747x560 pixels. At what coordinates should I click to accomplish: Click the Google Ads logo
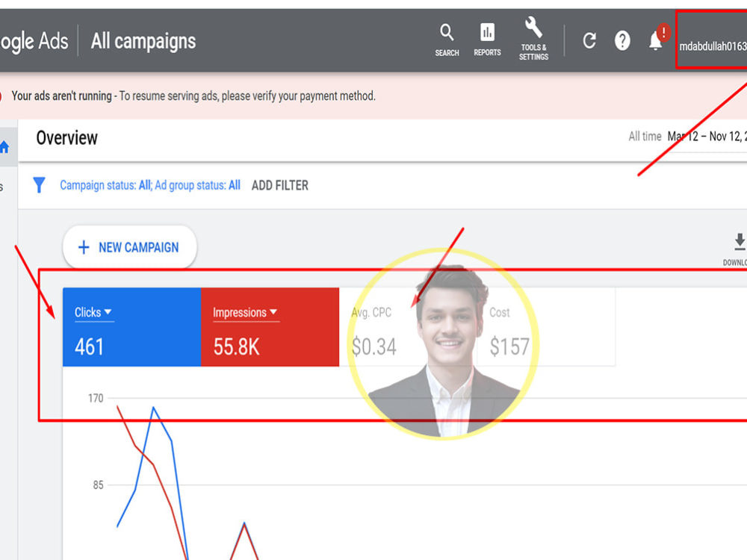(x=34, y=41)
